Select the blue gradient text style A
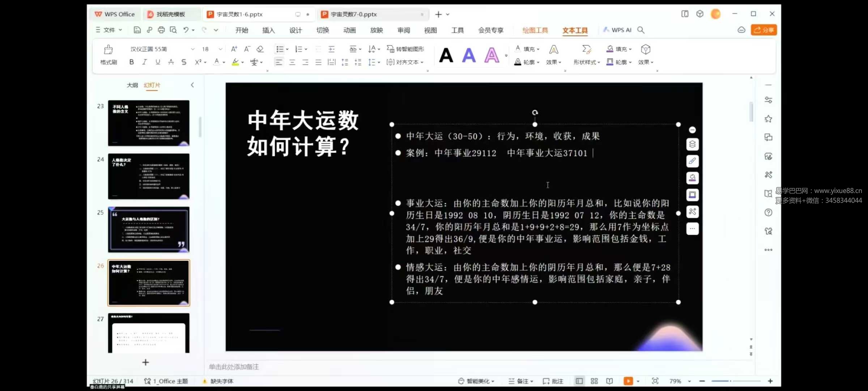The height and width of the screenshot is (391, 868). [469, 55]
